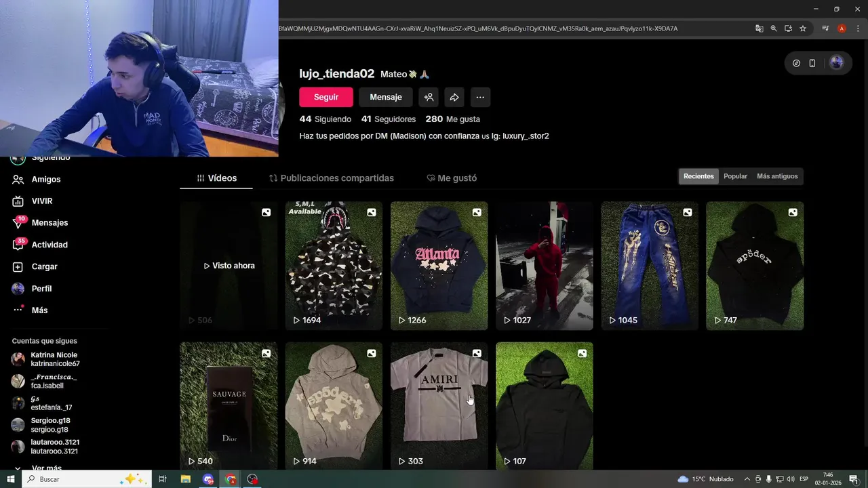Open the red tracksuit video with 1027 views
Image resolution: width=868 pixels, height=488 pixels.
click(x=544, y=266)
